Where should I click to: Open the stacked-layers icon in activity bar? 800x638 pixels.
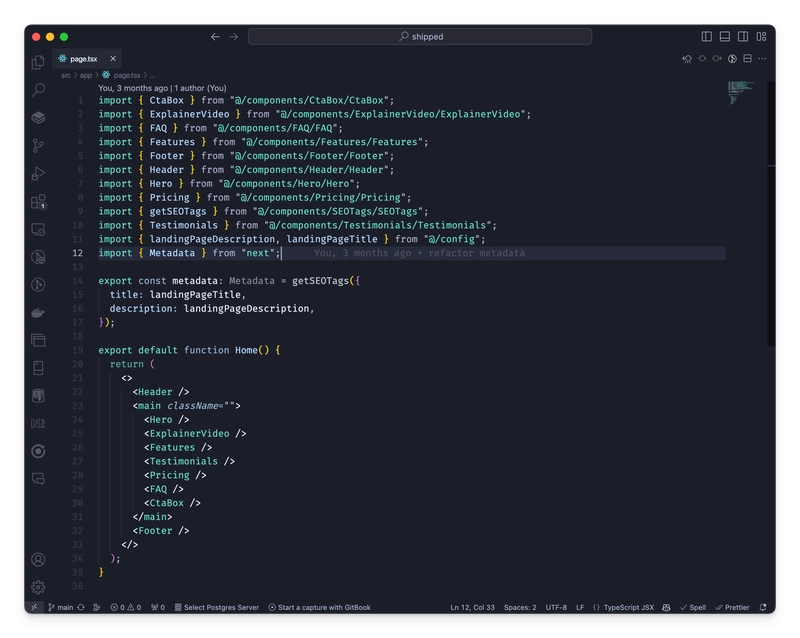point(38,118)
